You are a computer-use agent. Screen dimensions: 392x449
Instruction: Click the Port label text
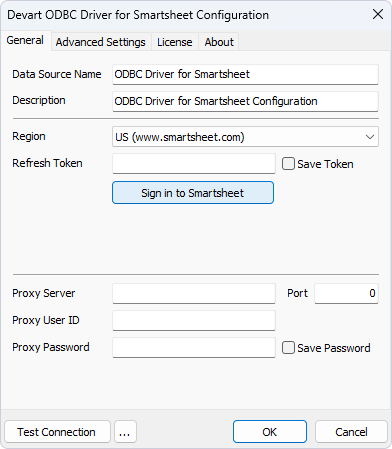tap(297, 293)
